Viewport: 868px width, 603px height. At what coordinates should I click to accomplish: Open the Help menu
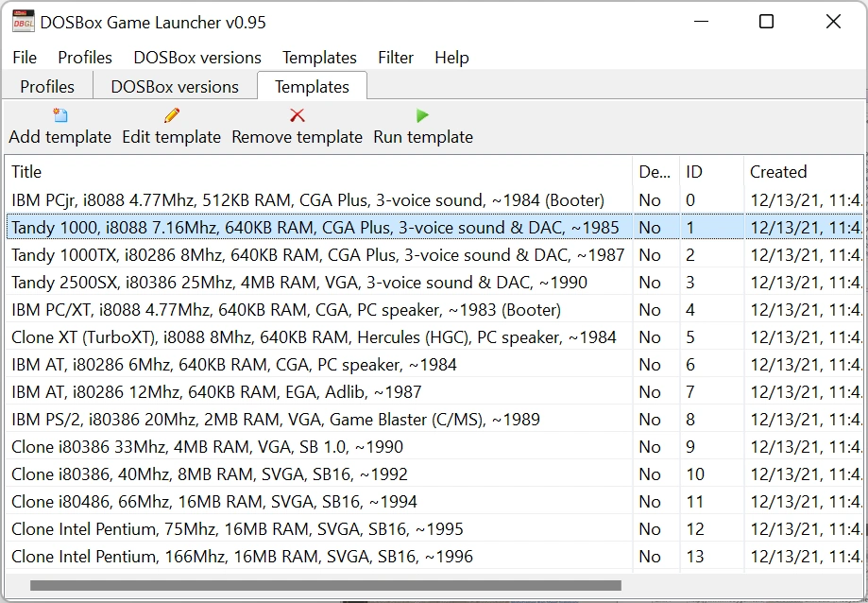coord(451,58)
